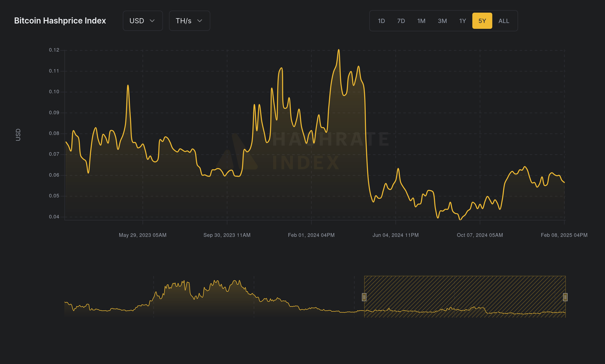Click the May 29, 2023 date label
Image resolution: width=605 pixels, height=364 pixels.
pos(143,235)
